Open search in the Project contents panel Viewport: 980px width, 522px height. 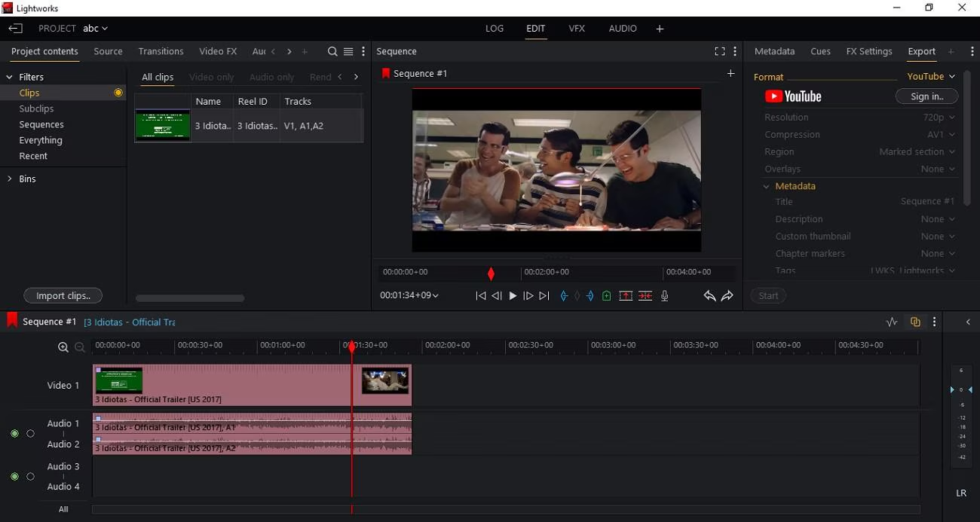tap(332, 51)
